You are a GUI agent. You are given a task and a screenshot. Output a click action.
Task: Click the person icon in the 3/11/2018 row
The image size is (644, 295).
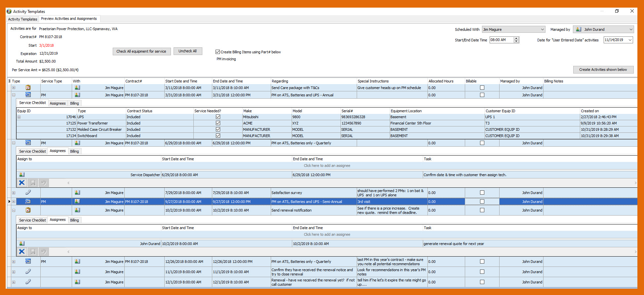[x=77, y=88]
